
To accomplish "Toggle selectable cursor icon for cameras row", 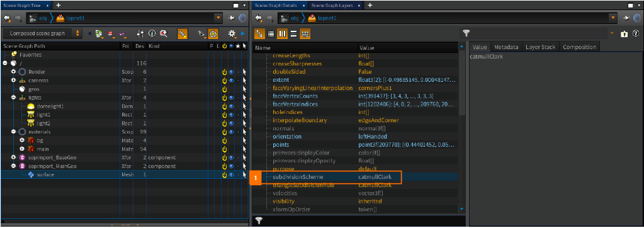I will click(244, 81).
